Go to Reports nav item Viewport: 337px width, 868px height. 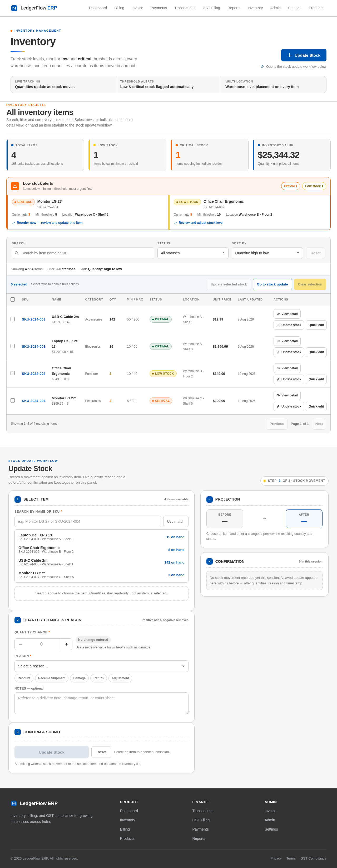[234, 8]
